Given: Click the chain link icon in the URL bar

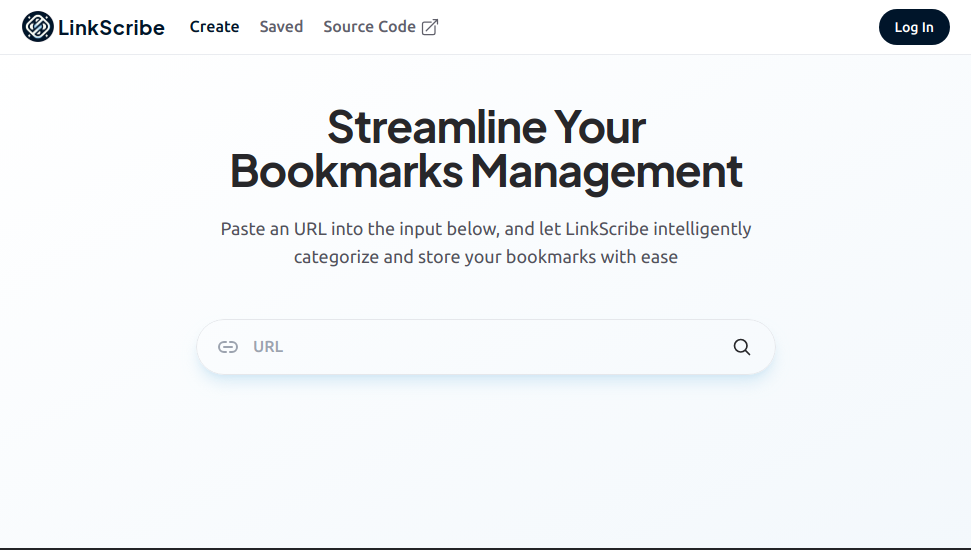Looking at the screenshot, I should point(228,347).
